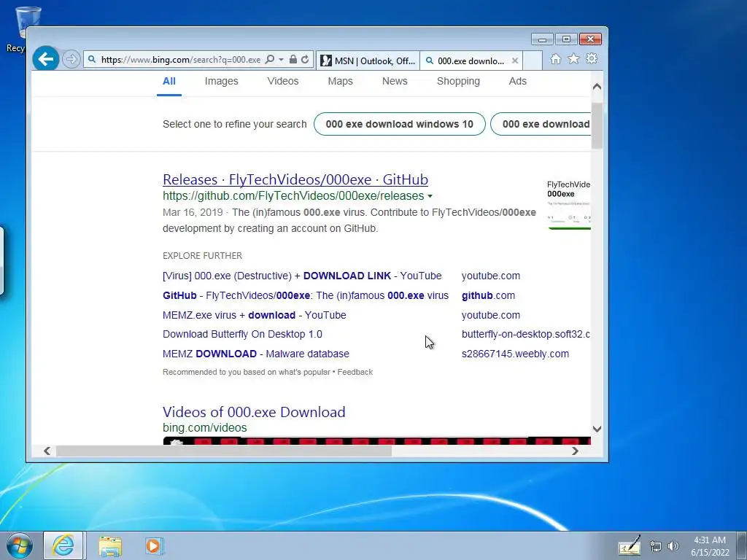Viewport: 747px width, 560px height.
Task: Click the address bar URL field
Action: tap(181, 60)
